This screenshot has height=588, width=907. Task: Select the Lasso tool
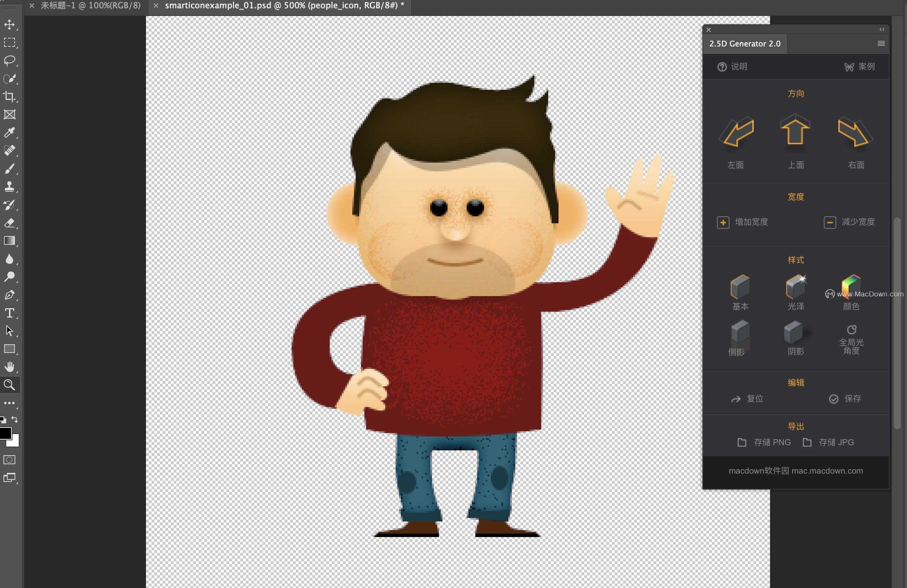pyautogui.click(x=9, y=60)
